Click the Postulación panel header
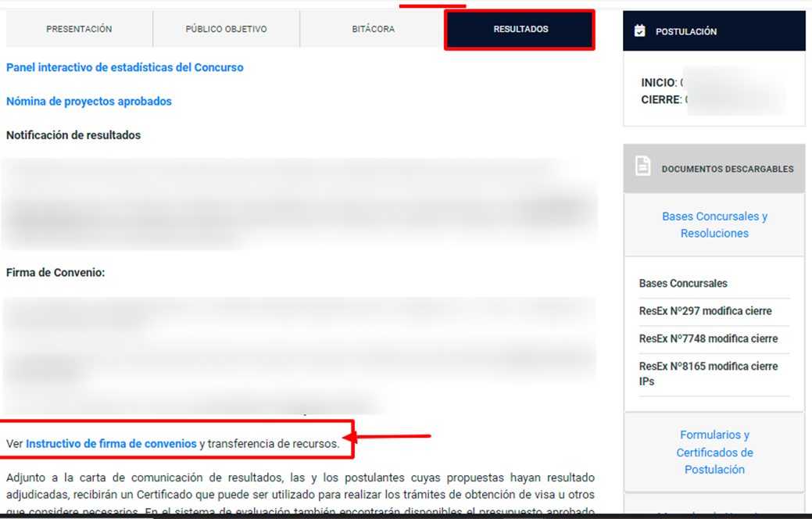Screen dimensions: 812x519 click(714, 31)
